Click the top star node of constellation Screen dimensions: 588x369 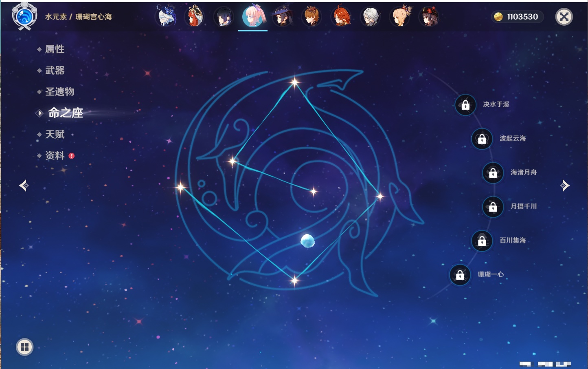[x=294, y=82]
